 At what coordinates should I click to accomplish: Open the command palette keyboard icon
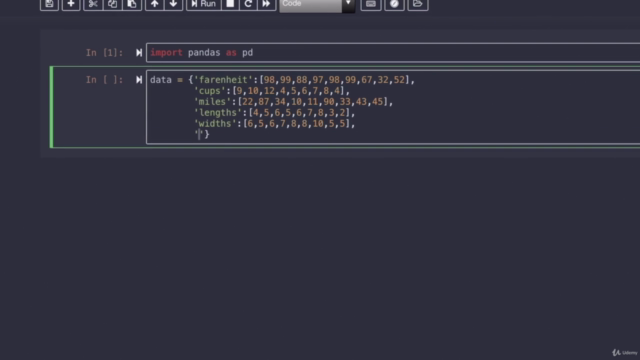pos(371,4)
